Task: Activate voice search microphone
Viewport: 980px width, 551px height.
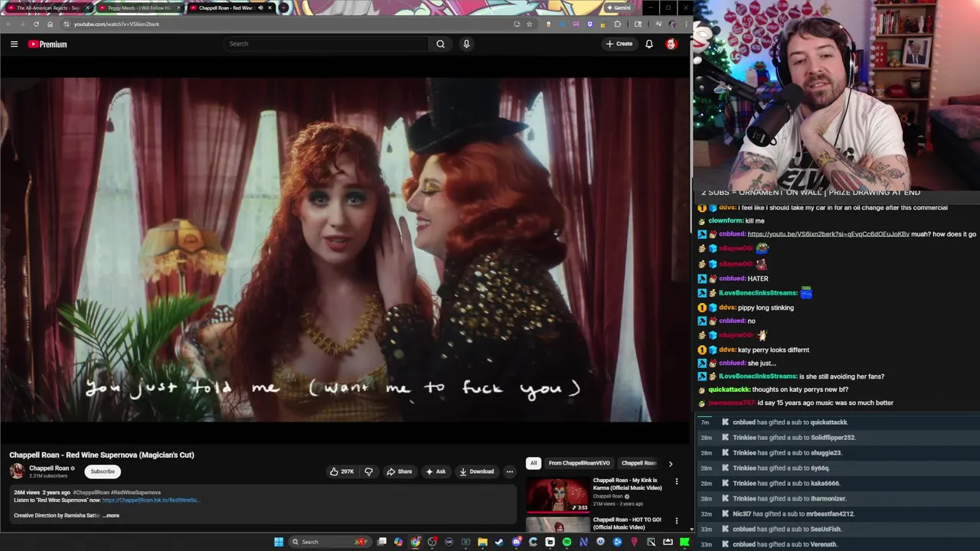Action: 465,44
